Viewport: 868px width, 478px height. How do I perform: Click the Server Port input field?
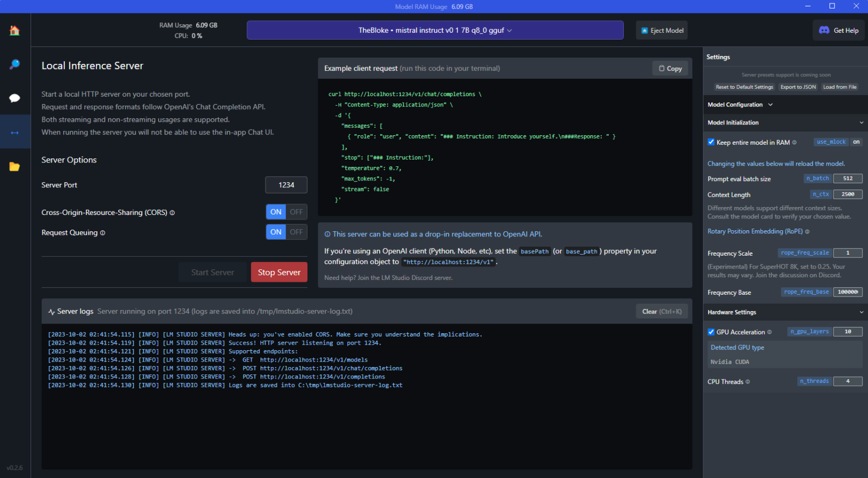[287, 185]
